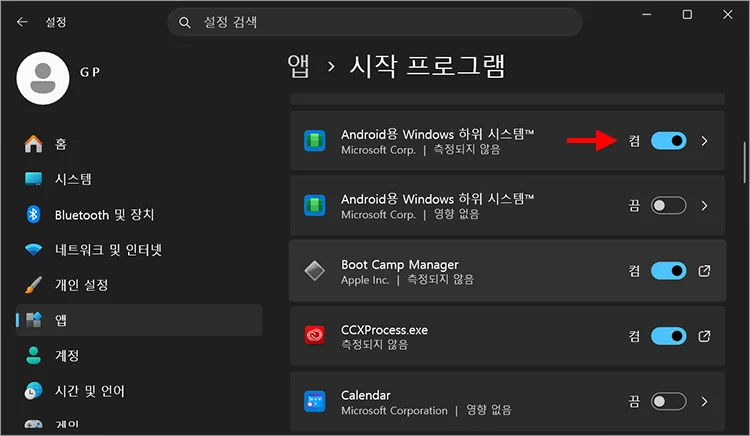Click the Calendar app icon
750x436 pixels.
(315, 401)
